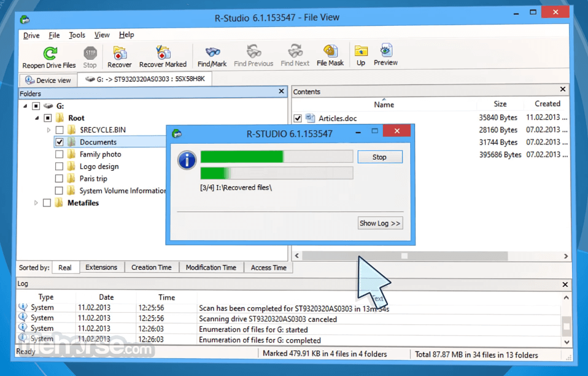Click the Created column header
The image size is (588, 376).
click(x=547, y=104)
